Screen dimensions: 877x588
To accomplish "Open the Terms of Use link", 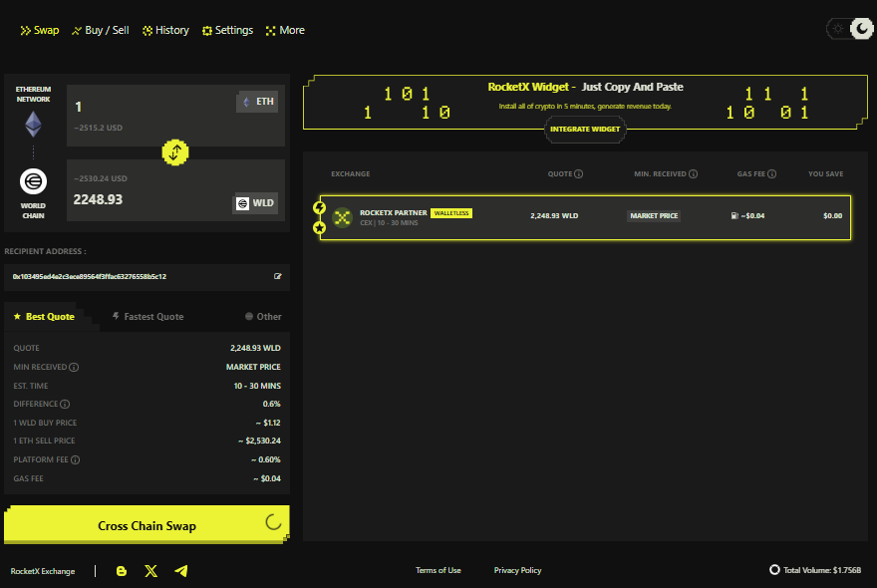I will pyautogui.click(x=438, y=571).
